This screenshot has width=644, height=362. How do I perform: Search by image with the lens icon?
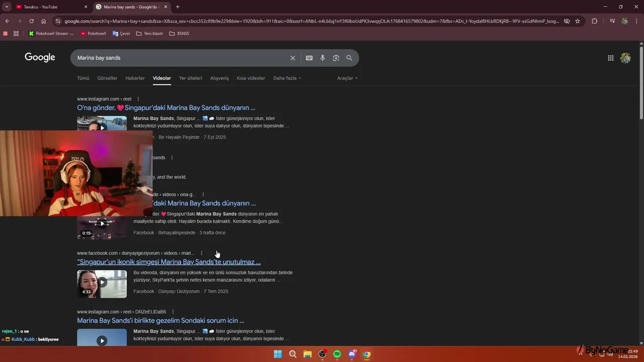pos(336,58)
